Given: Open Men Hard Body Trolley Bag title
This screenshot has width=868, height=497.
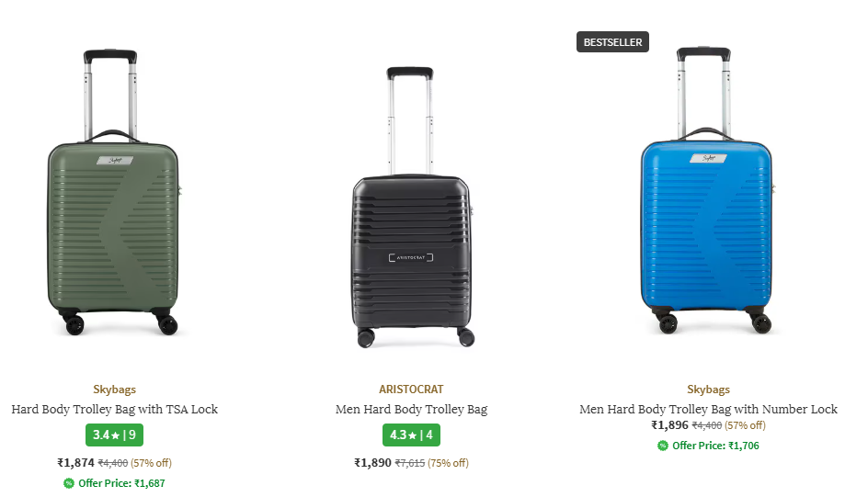Looking at the screenshot, I should pyautogui.click(x=411, y=410).
